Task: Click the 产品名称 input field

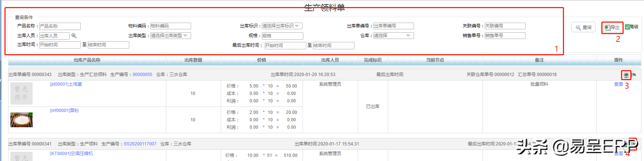Action: click(x=60, y=26)
